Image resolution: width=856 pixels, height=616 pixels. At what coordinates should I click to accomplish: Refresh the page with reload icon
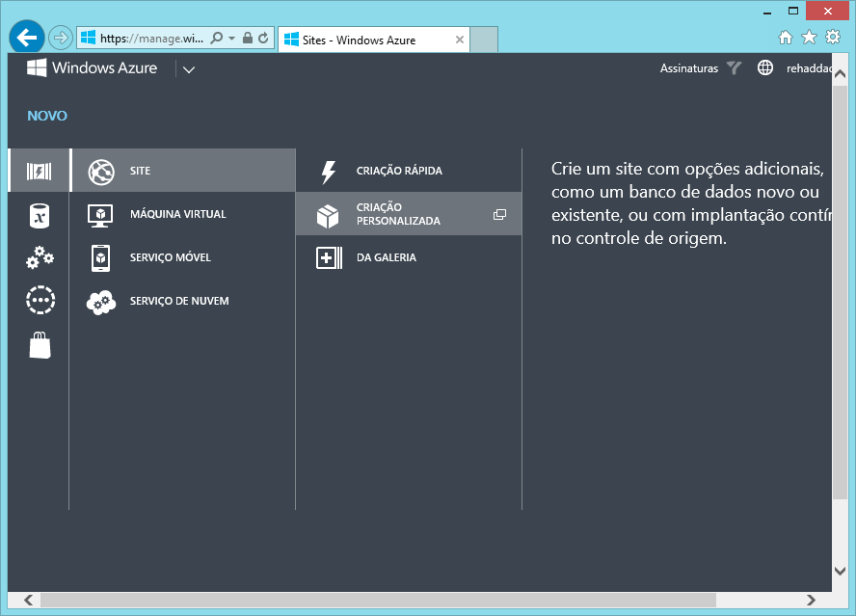(263, 38)
